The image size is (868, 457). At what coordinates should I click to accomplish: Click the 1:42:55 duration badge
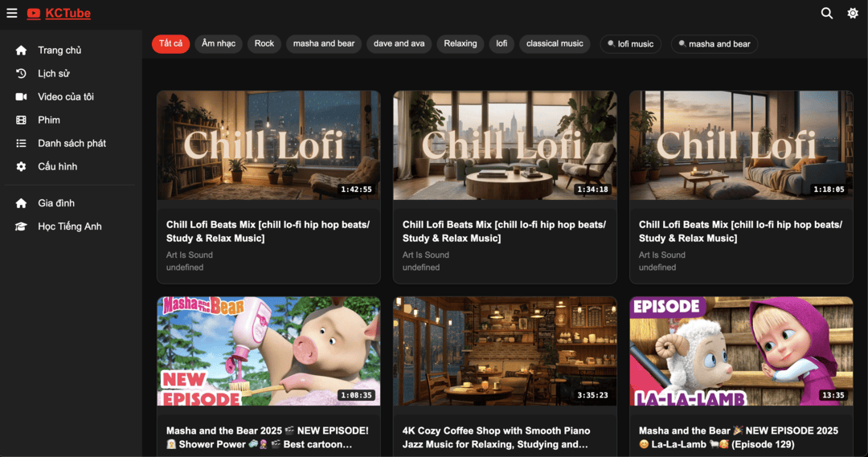coord(356,190)
